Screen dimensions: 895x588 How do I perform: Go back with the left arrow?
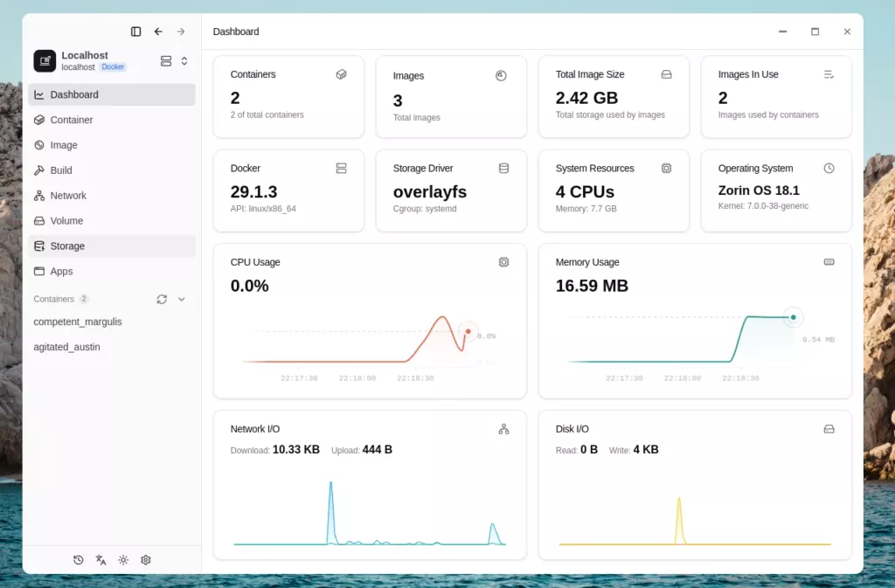158,31
